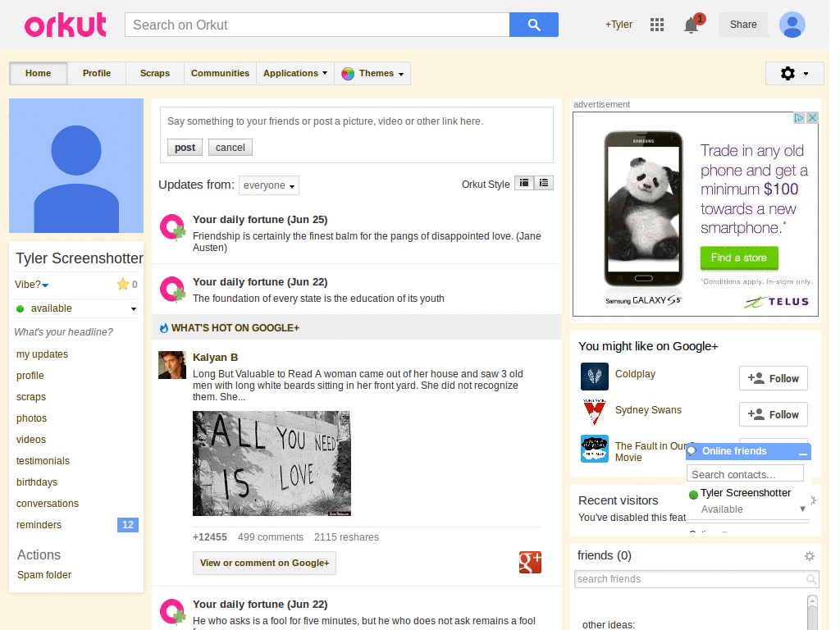Screen dimensions: 840x630
Task: Click the status update text box
Action: click(x=356, y=121)
